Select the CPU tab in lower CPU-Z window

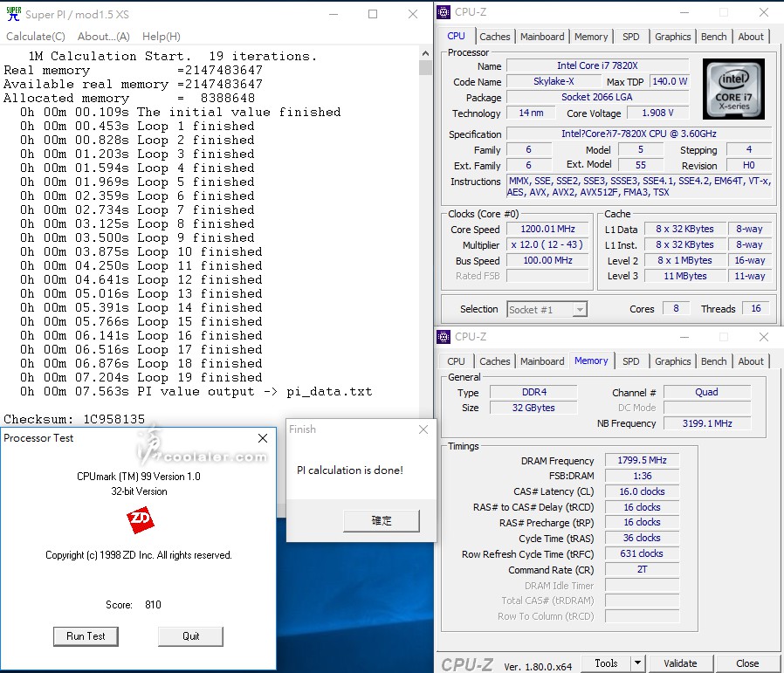coord(456,361)
